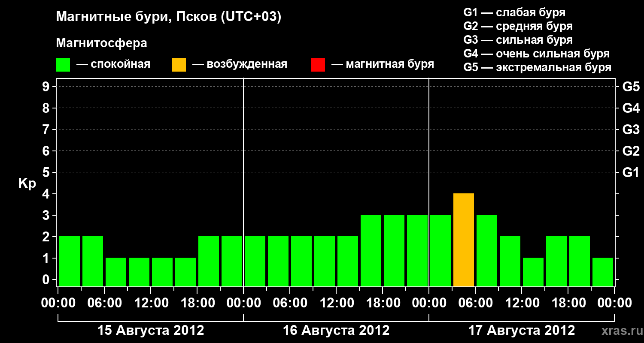The image size is (644, 343).
Task: Click the '17 Августа 2012' date label
Action: (x=522, y=331)
